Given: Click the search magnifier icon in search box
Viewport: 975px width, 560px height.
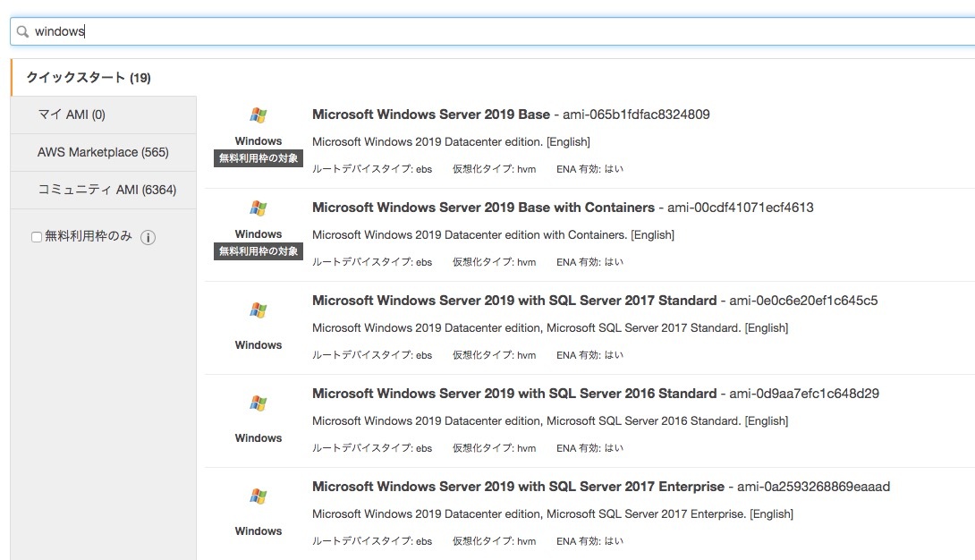Looking at the screenshot, I should pos(23,31).
